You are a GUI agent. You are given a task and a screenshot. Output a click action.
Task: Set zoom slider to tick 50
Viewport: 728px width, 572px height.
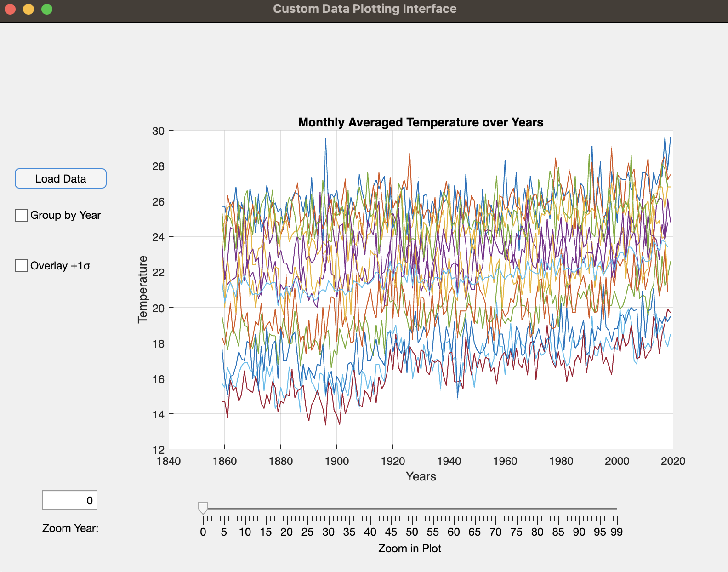(412, 509)
